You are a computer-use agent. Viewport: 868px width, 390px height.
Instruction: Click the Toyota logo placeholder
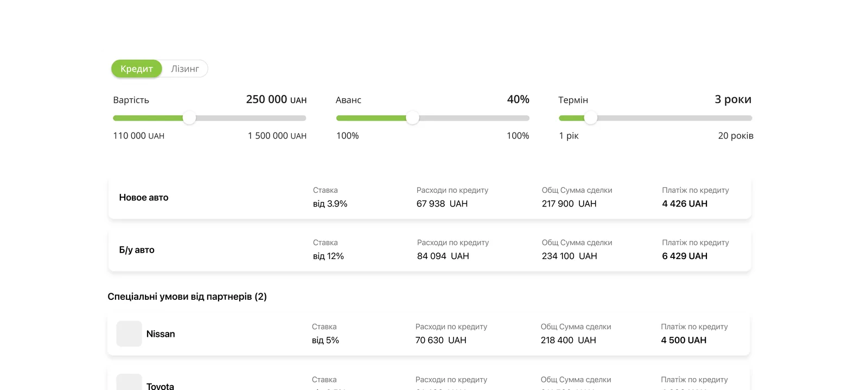point(129,382)
